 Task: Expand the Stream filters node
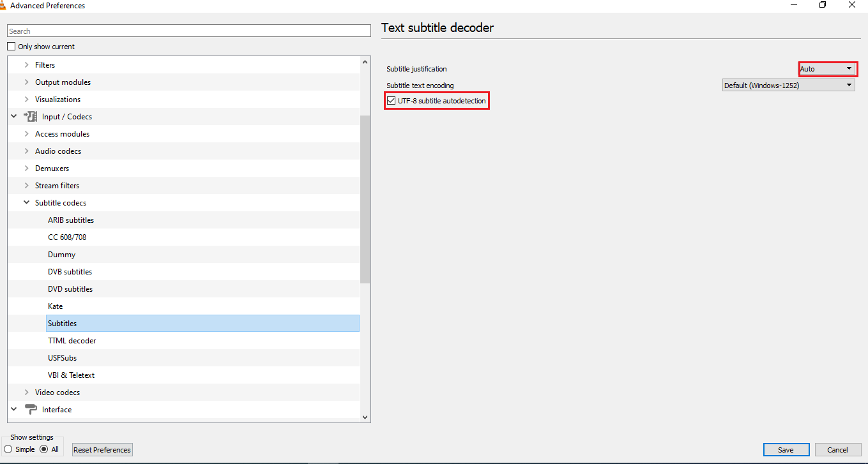pos(26,186)
